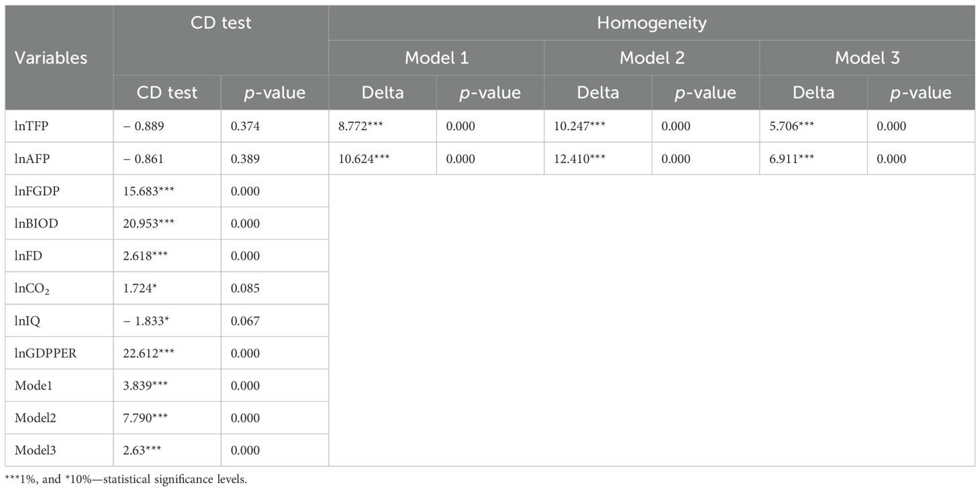The image size is (980, 491).
Task: Click the Variables column header
Action: click(x=51, y=58)
